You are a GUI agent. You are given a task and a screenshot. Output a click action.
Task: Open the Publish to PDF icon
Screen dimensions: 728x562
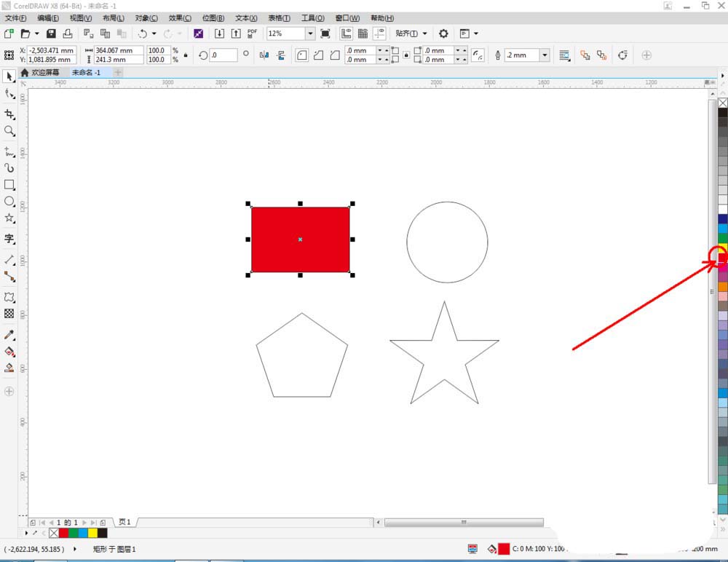click(x=250, y=33)
